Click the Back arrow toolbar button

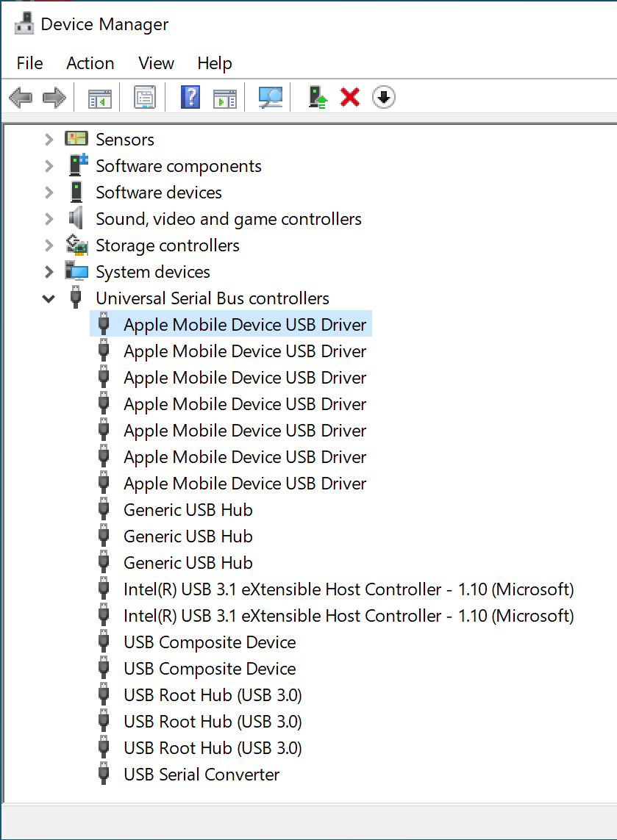tap(20, 97)
